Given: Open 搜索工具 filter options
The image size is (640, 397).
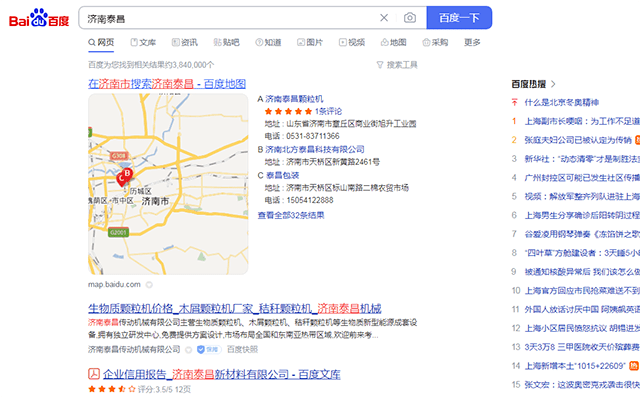Looking at the screenshot, I should coord(397,65).
